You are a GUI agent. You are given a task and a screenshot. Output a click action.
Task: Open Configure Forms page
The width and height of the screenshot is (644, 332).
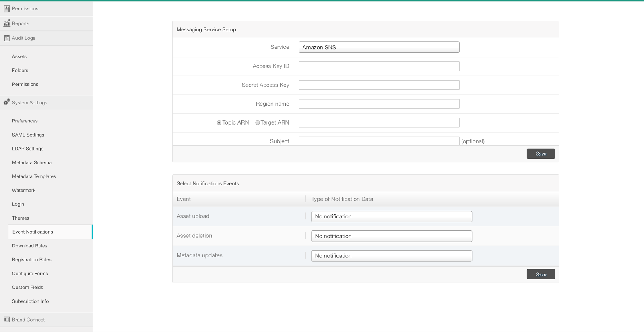click(x=30, y=274)
